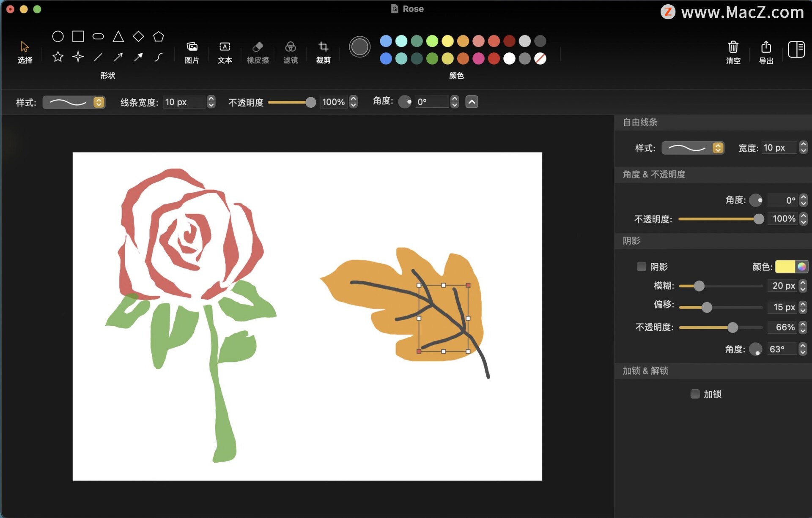Click the sidebar 角度 0° angle dial

tap(756, 200)
